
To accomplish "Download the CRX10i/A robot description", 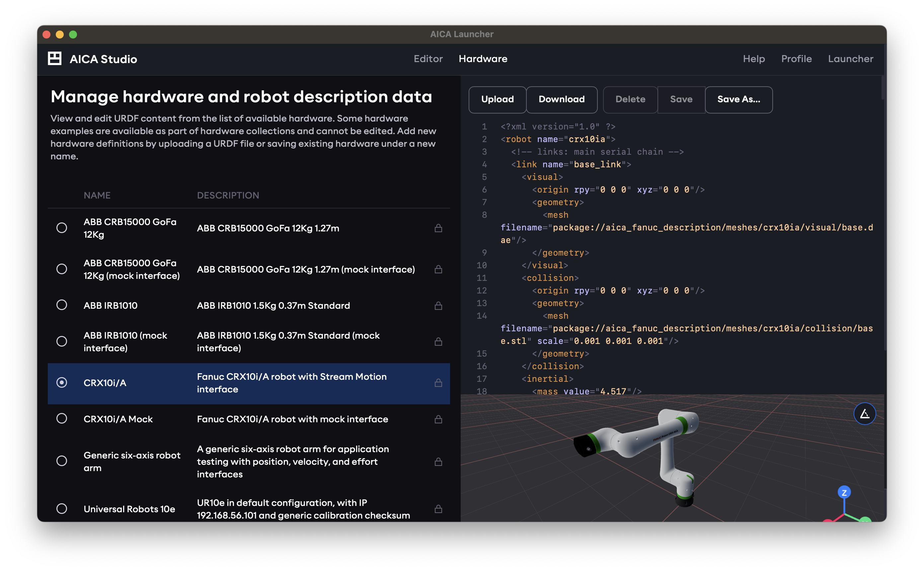I will click(562, 99).
